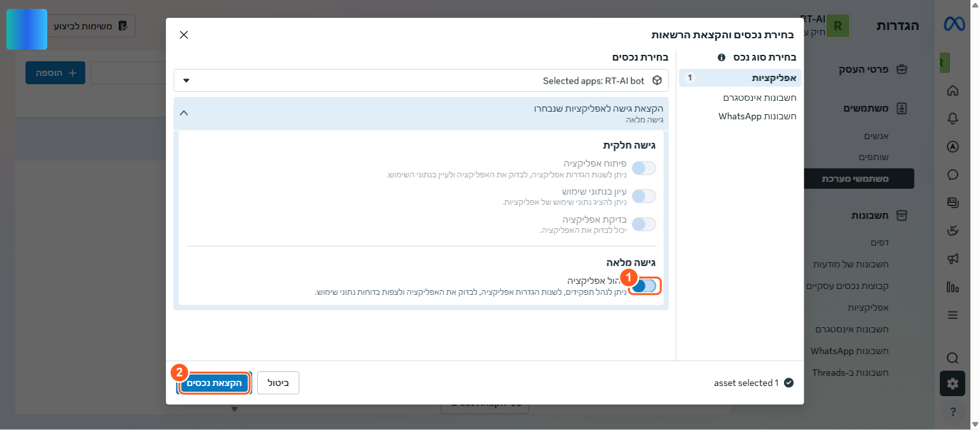980x430 pixels.
Task: Toggle the בדיקת אפליקציה switch
Action: click(644, 225)
